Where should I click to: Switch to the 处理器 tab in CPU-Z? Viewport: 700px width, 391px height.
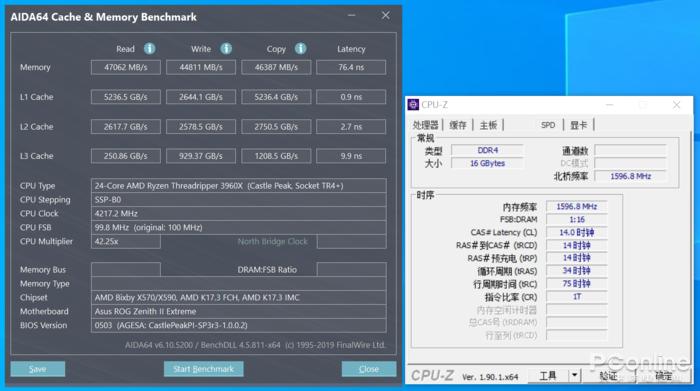tap(425, 125)
